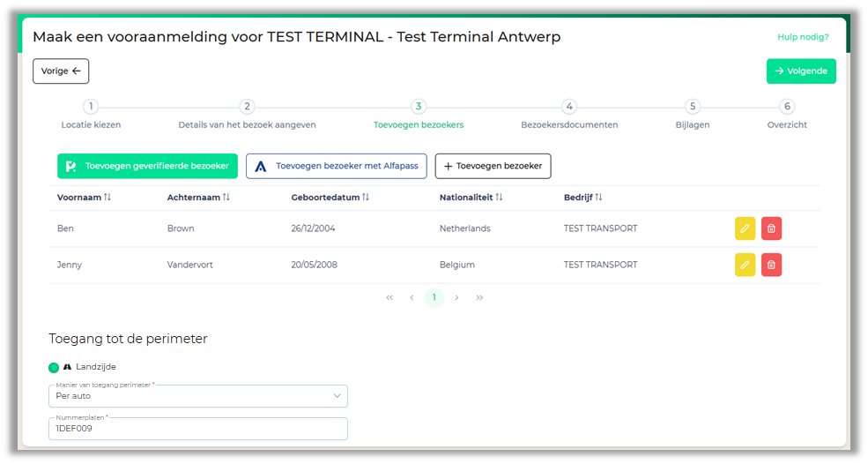Jump to step 6 Overzicht
This screenshot has width=868, height=464.
click(x=787, y=107)
